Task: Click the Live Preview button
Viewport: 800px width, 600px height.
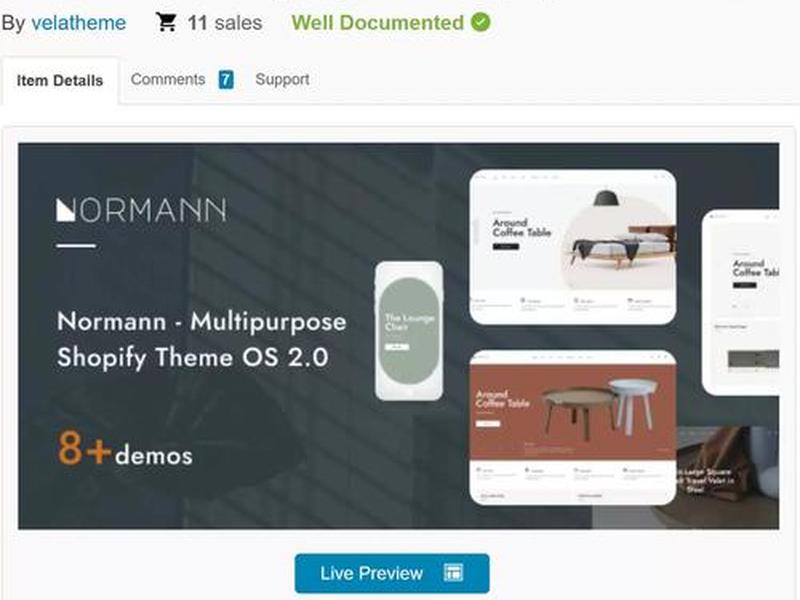Action: pyautogui.click(x=392, y=573)
